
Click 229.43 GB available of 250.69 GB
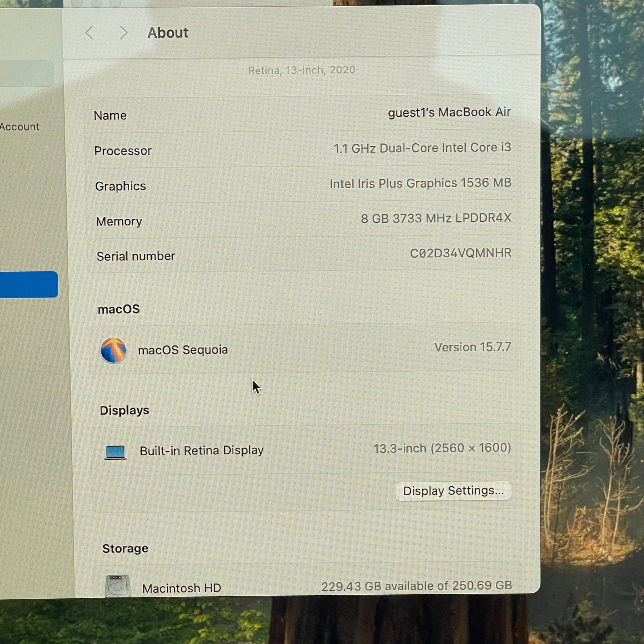417,586
